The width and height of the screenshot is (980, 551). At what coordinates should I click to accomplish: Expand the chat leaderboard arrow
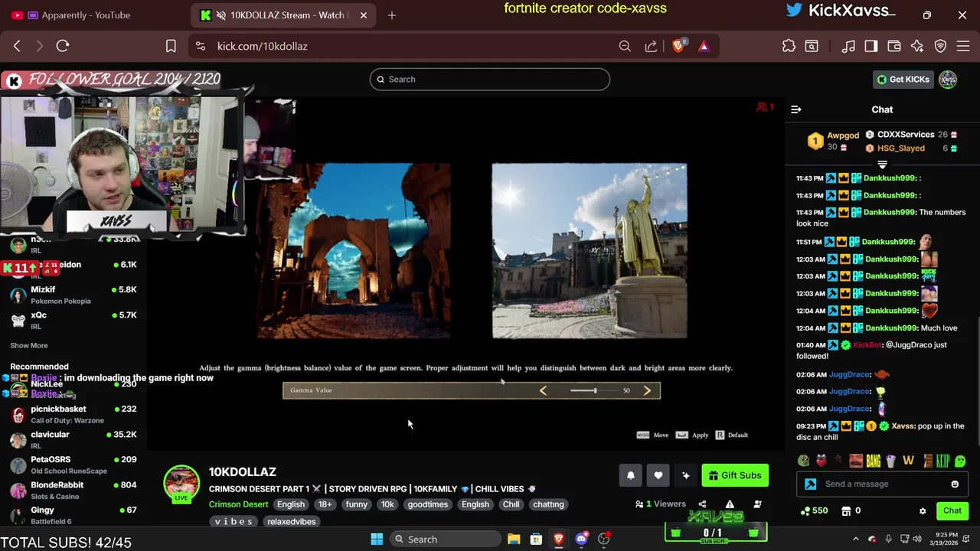882,165
